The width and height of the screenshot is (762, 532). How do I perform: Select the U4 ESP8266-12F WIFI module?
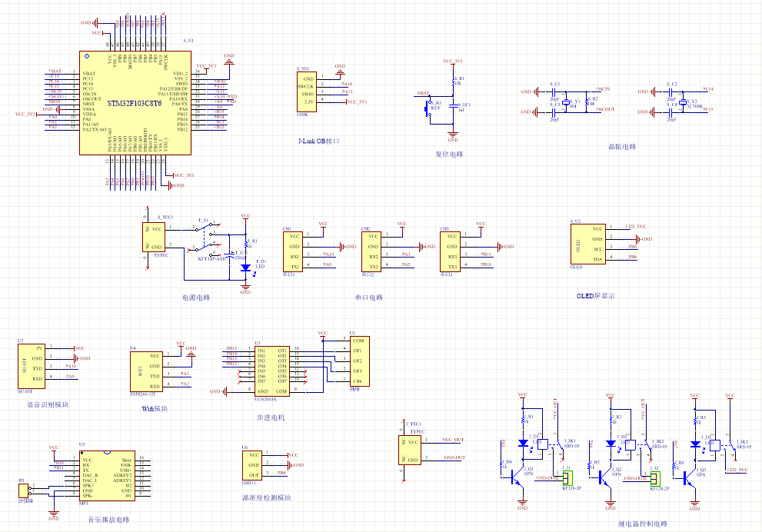tap(146, 371)
